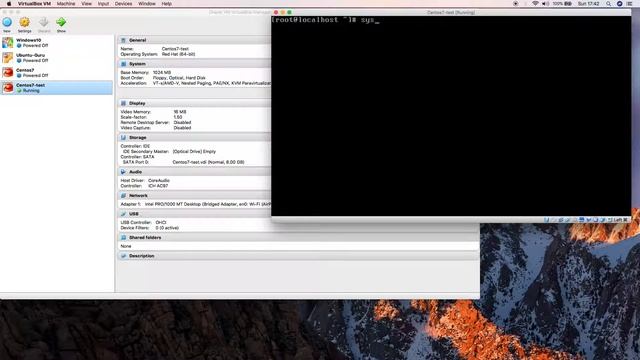Image resolution: width=640 pixels, height=360 pixels.
Task: Click the Floppy, Optical, Hard Disk boot order
Action: pyautogui.click(x=179, y=78)
